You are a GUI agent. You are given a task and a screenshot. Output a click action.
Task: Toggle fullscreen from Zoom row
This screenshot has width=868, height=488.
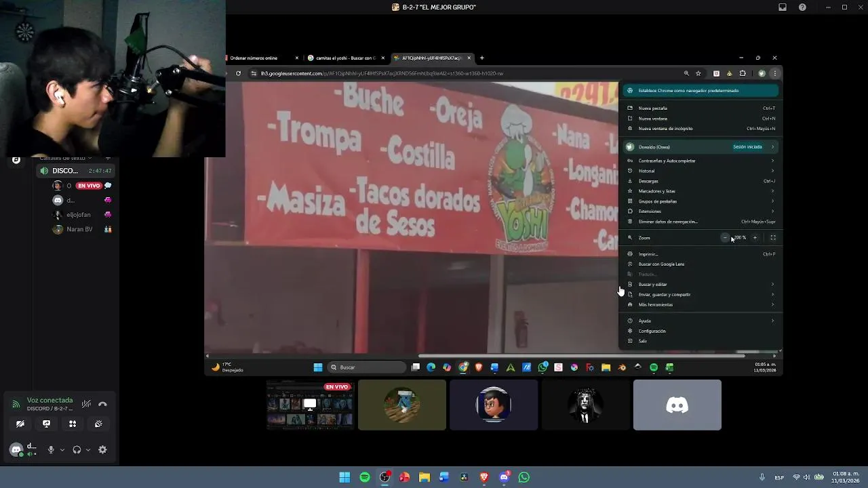[x=772, y=238]
